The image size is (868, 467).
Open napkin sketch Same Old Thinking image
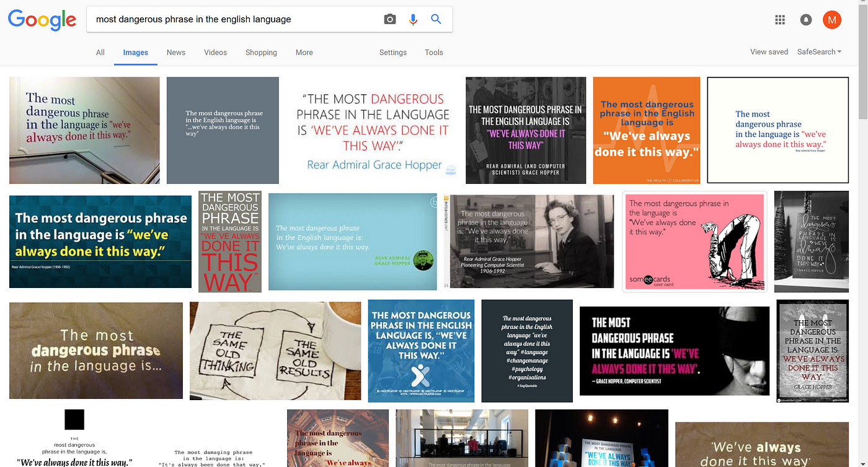coord(275,351)
